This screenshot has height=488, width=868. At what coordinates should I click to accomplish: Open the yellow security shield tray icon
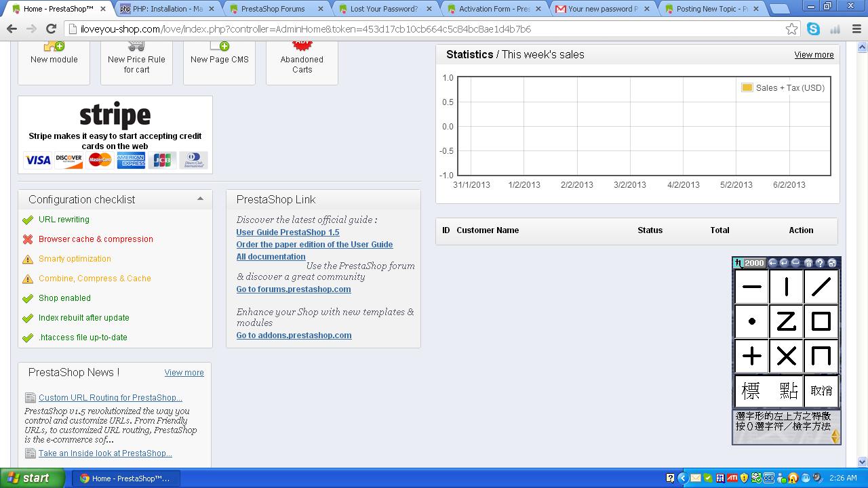(x=745, y=478)
